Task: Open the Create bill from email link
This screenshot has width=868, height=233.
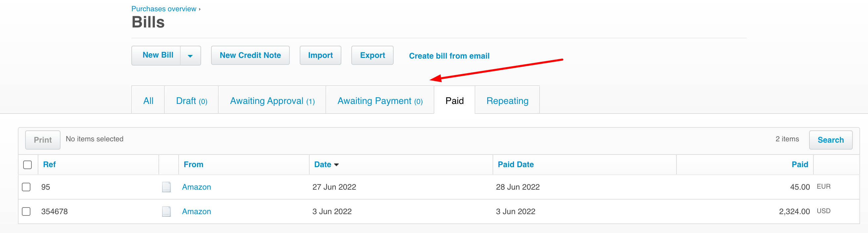Action: pos(449,56)
